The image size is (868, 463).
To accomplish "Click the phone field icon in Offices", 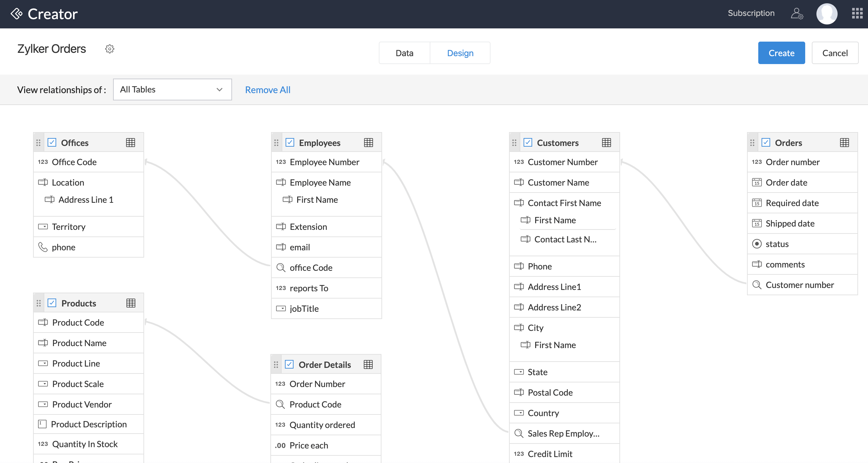I will coord(43,247).
